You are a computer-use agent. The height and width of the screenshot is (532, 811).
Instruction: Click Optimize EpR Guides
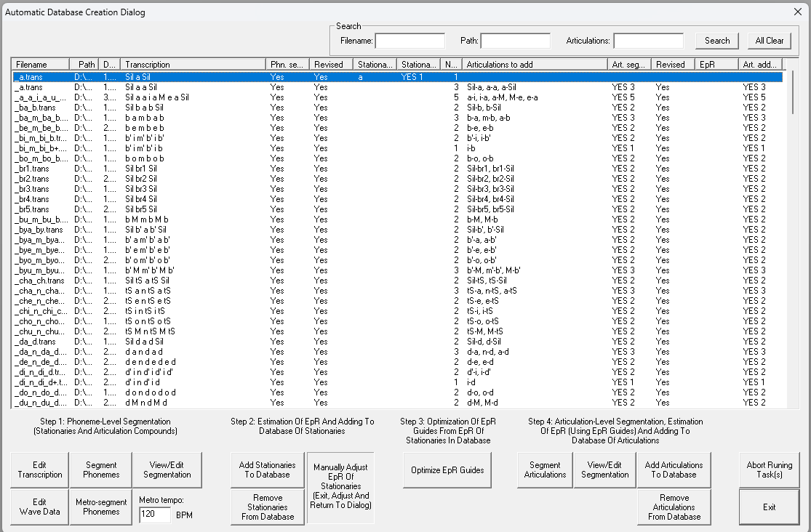(x=447, y=470)
